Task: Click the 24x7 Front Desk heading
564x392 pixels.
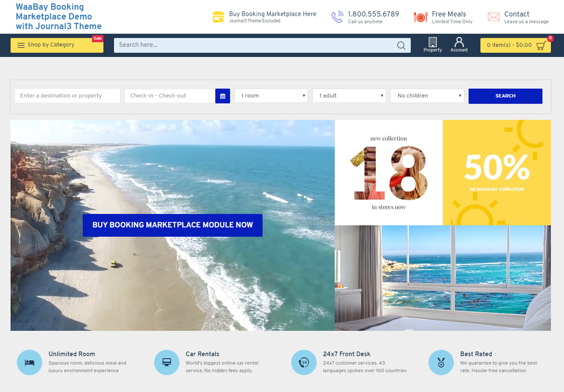Action: tap(347, 354)
